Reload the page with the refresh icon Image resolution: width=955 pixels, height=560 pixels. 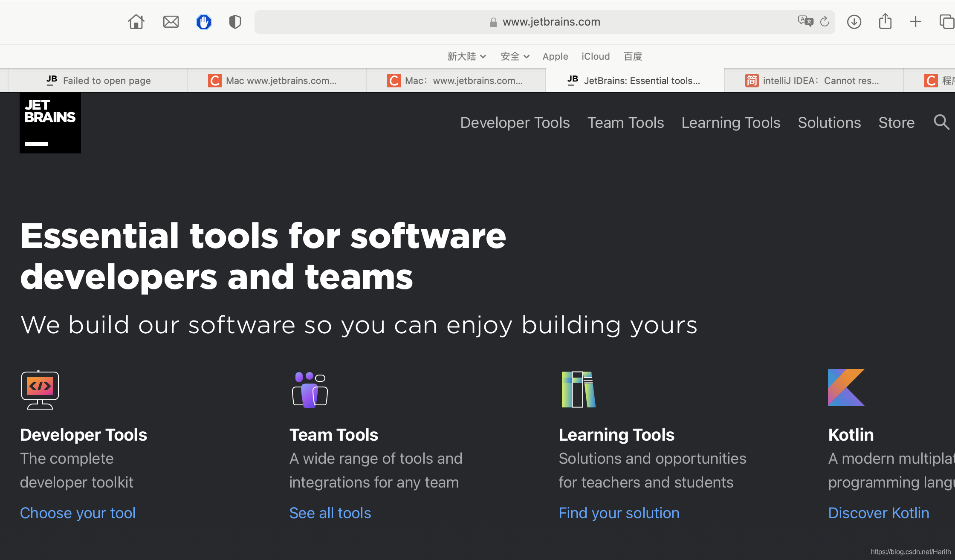pyautogui.click(x=825, y=21)
